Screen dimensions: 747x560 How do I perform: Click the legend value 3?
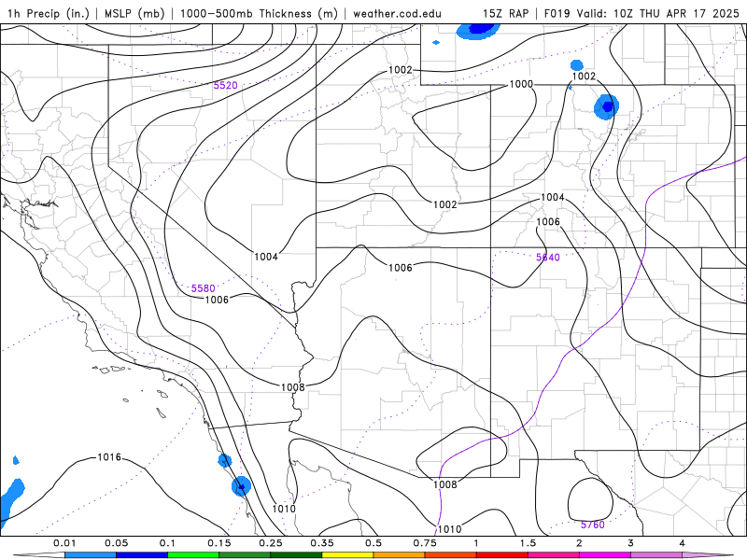[631, 543]
